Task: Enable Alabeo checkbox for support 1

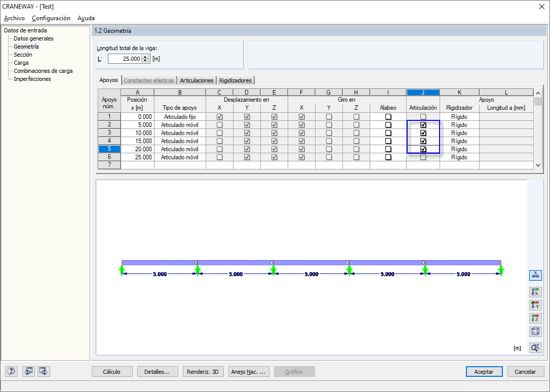Action: (x=388, y=117)
